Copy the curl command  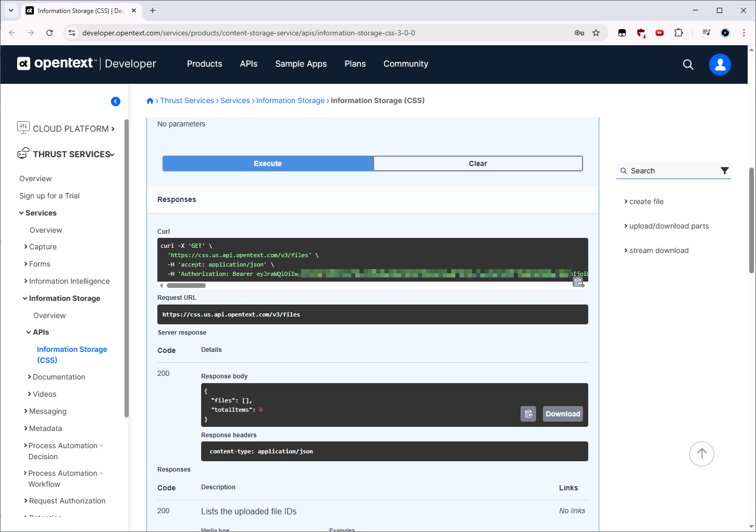(x=578, y=282)
